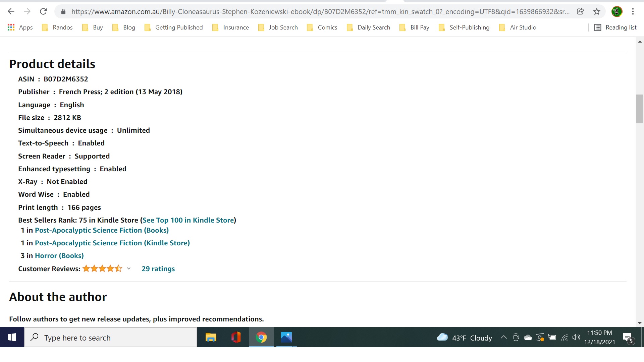Open the Apps grid shortcut
The height and width of the screenshot is (362, 644).
pos(20,27)
